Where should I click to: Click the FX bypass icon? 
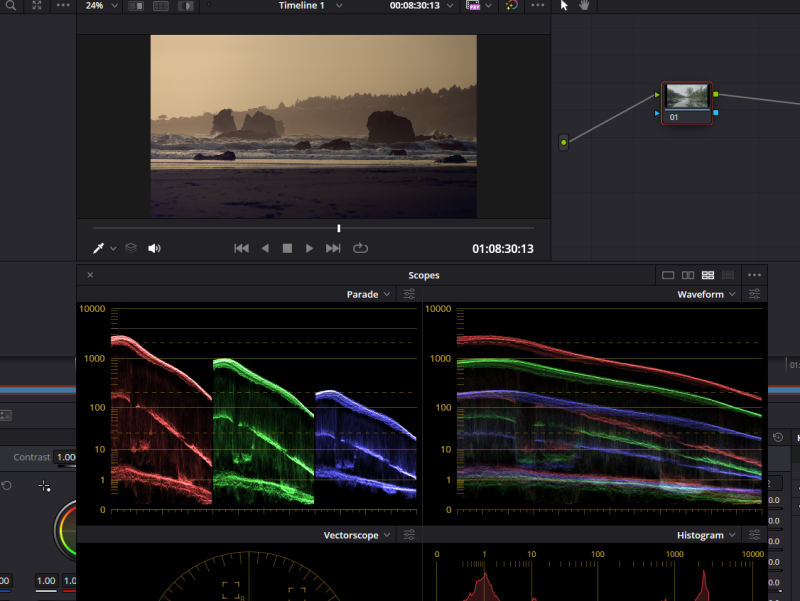(473, 6)
